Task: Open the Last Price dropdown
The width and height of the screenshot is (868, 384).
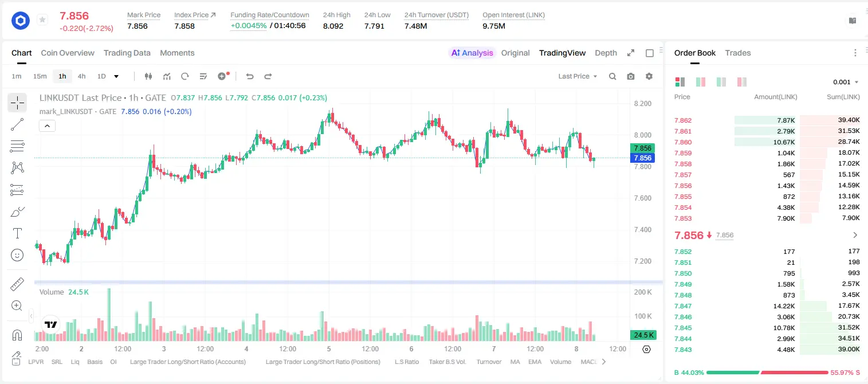Action: [578, 76]
